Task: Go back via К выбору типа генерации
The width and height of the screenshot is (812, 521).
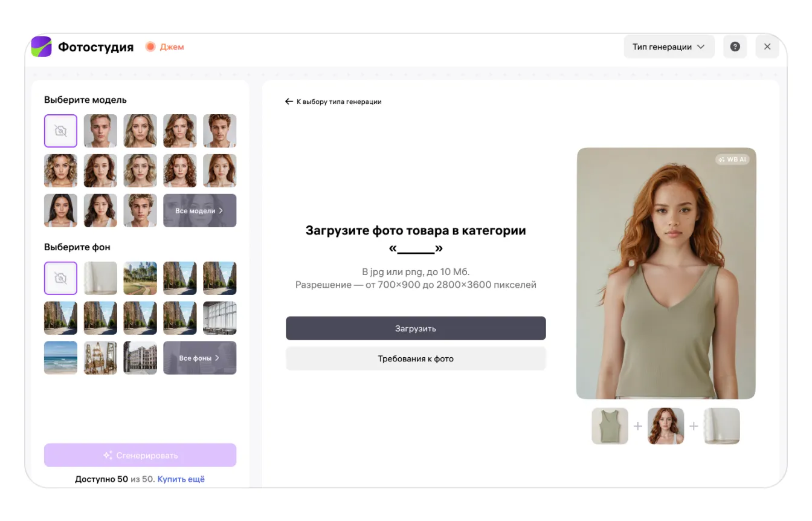Action: tap(333, 102)
